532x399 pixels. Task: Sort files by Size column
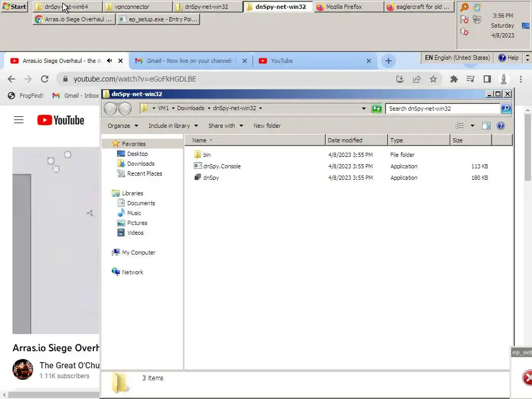click(x=471, y=140)
